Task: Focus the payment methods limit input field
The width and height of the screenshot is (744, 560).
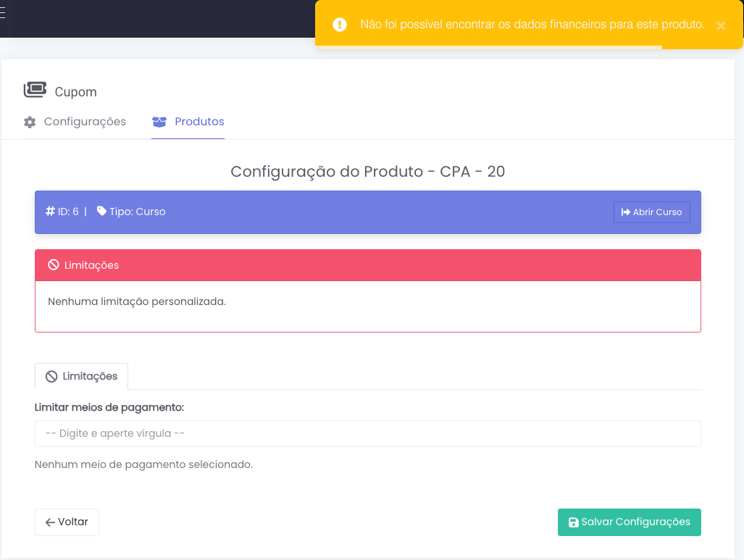Action: point(367,433)
